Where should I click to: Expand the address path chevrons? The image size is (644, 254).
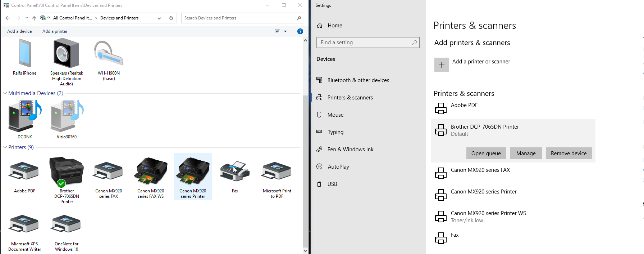coord(49,18)
